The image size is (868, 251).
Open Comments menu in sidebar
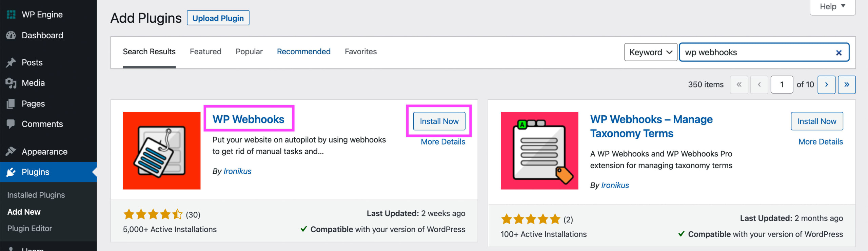point(42,124)
